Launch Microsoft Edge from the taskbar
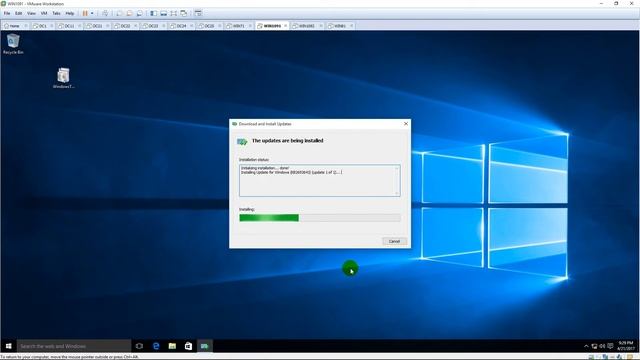Screen dimensions: 640x360 pyautogui.click(x=156, y=346)
